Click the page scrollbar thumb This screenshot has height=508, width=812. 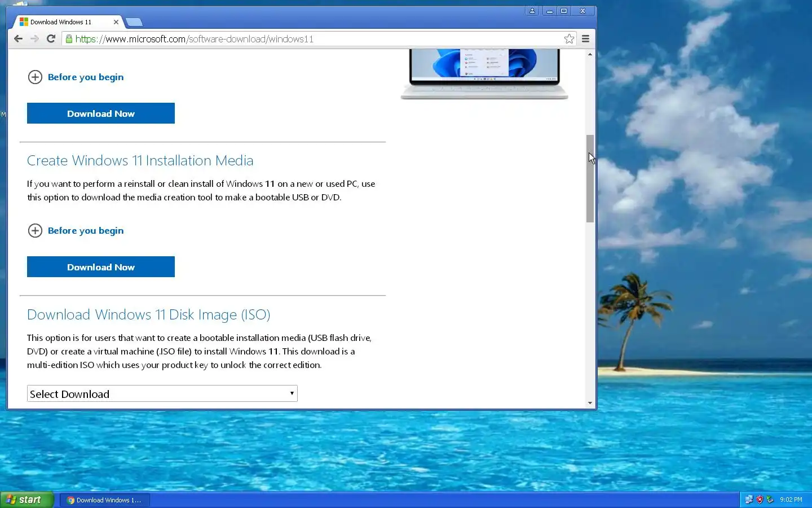pos(590,178)
